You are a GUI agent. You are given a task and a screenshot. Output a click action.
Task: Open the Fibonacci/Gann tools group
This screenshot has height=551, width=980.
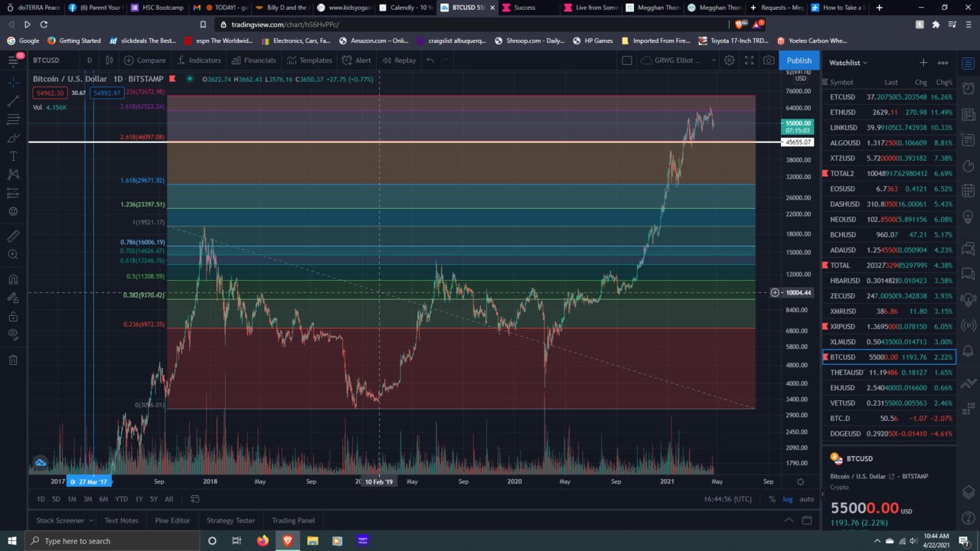[13, 119]
